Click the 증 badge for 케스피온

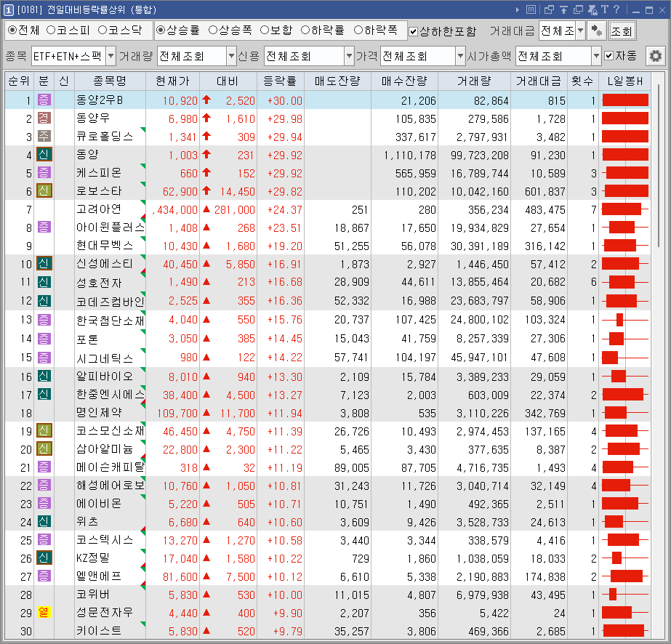tap(44, 173)
